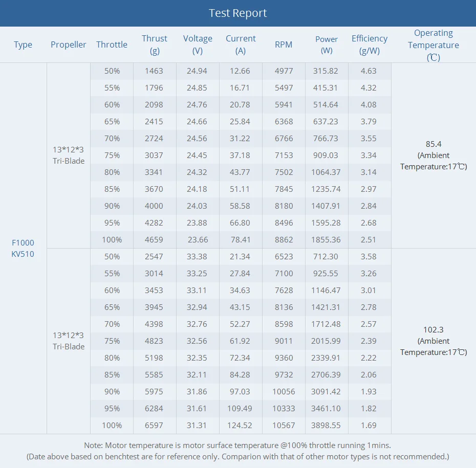Image resolution: width=476 pixels, height=468 pixels.
Task: Select the Efficiency (g/W) column header
Action: click(x=370, y=44)
